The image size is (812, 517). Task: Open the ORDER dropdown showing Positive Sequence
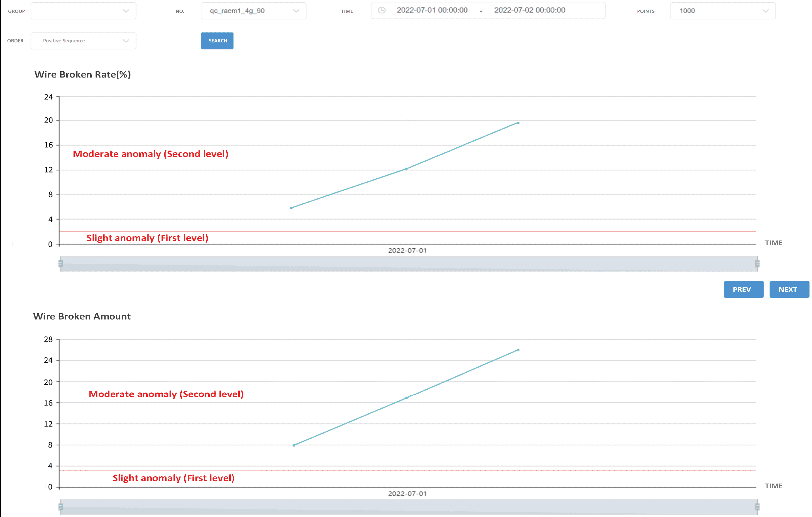[83, 41]
